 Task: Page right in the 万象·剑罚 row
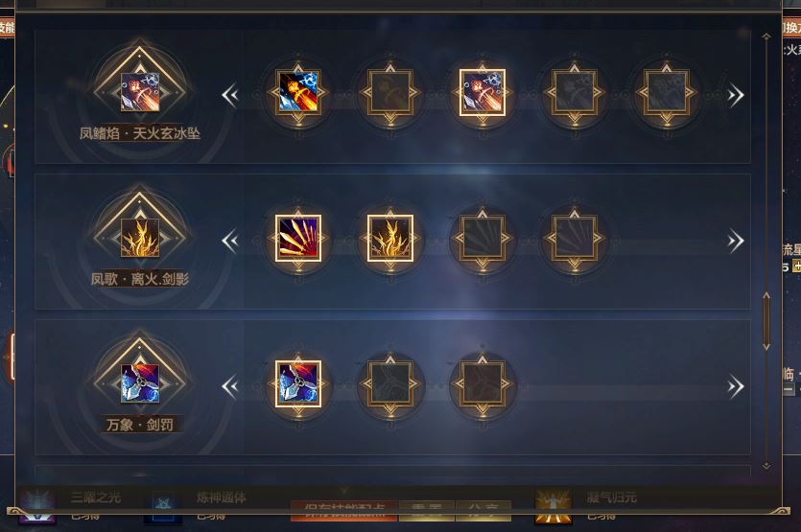[735, 386]
